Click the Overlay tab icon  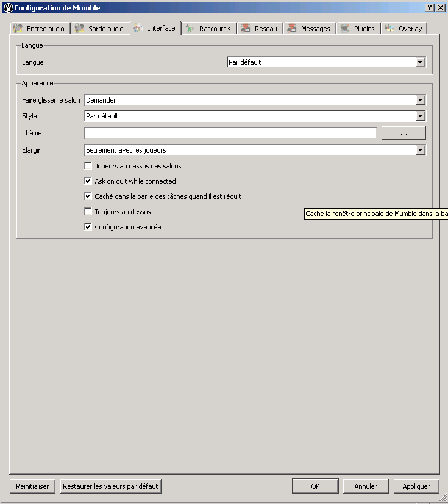click(389, 28)
